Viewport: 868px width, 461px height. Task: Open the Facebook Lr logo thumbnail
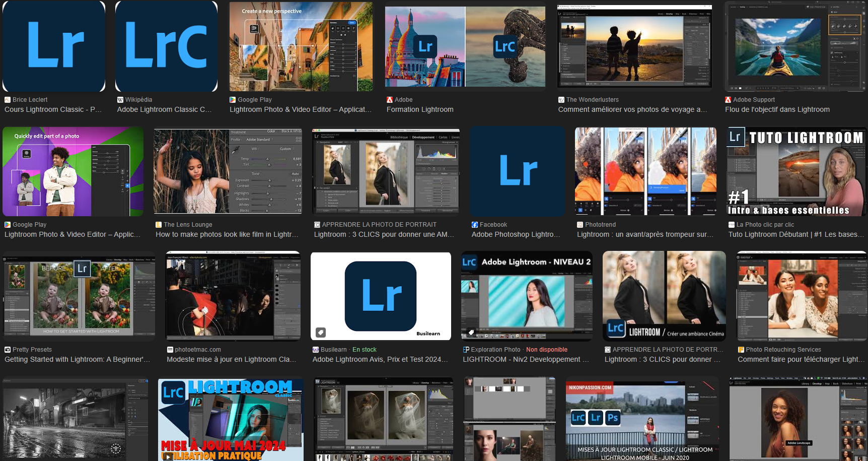tap(518, 171)
